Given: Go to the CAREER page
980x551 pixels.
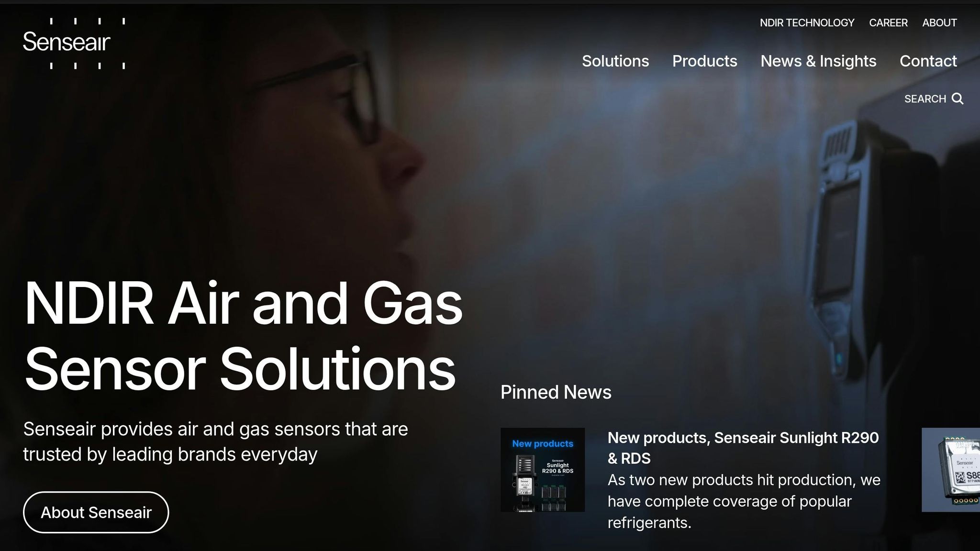Looking at the screenshot, I should coord(888,23).
